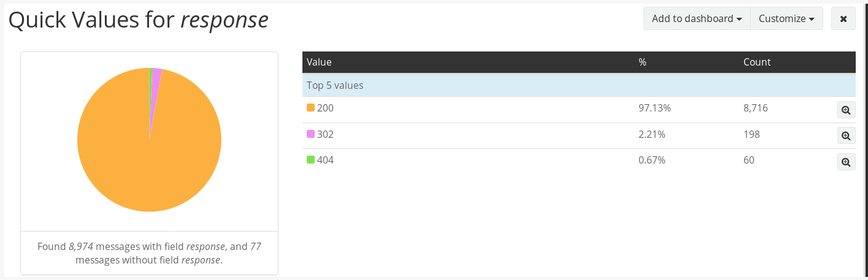Click the Value column header
The width and height of the screenshot is (868, 280).
319,62
